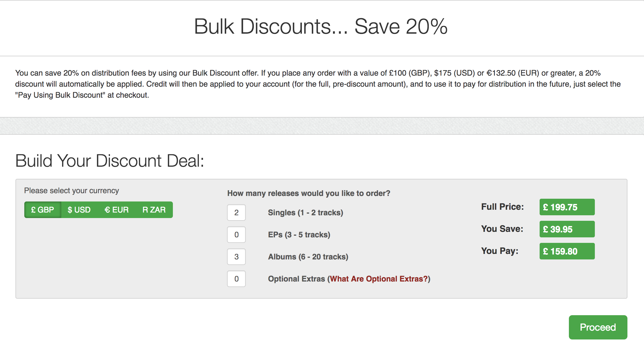
Task: Click the You Save amount badge
Action: pyautogui.click(x=567, y=229)
